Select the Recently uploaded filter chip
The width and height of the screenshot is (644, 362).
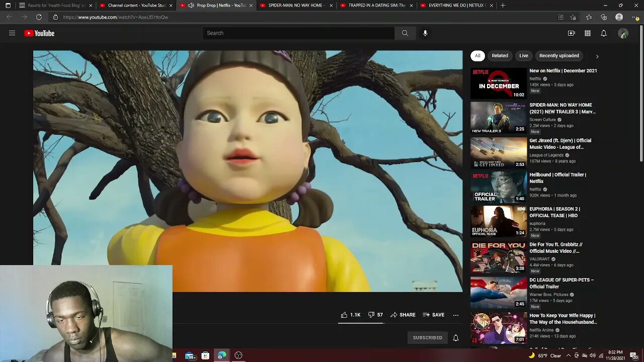[x=559, y=56]
